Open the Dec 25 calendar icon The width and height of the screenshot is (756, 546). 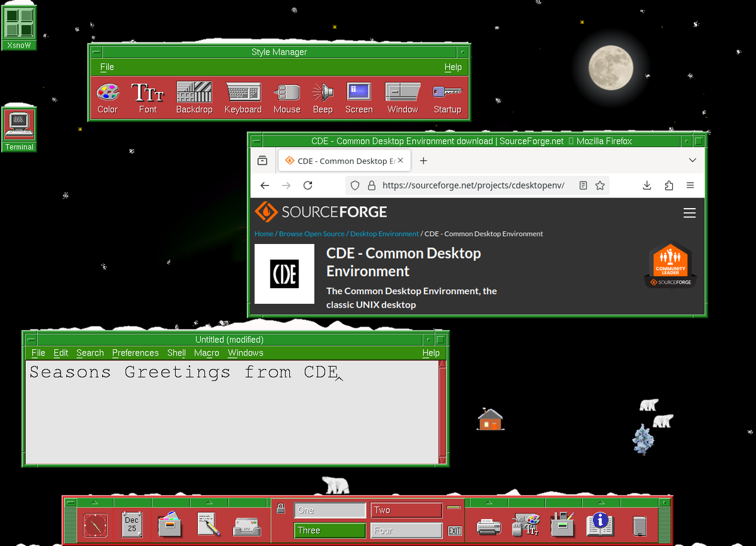pyautogui.click(x=132, y=525)
